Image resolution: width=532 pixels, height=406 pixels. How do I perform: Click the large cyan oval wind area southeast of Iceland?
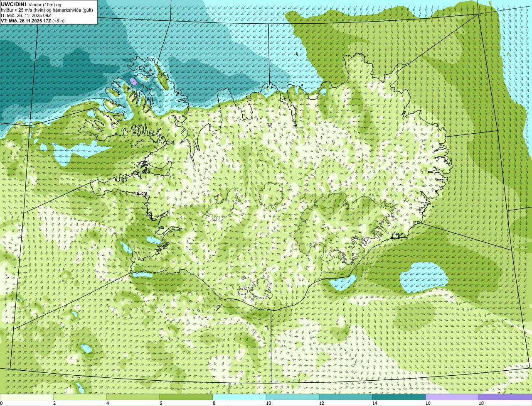tap(424, 277)
